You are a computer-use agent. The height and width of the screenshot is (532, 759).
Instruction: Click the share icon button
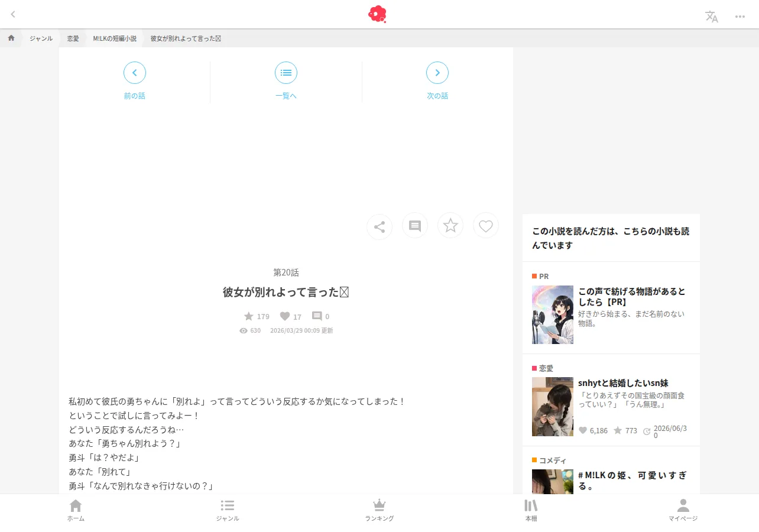point(379,226)
